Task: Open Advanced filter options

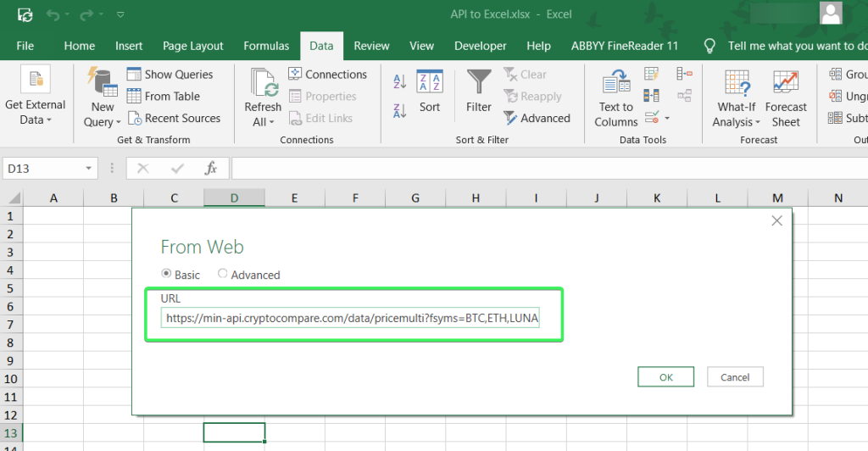Action: click(x=537, y=118)
